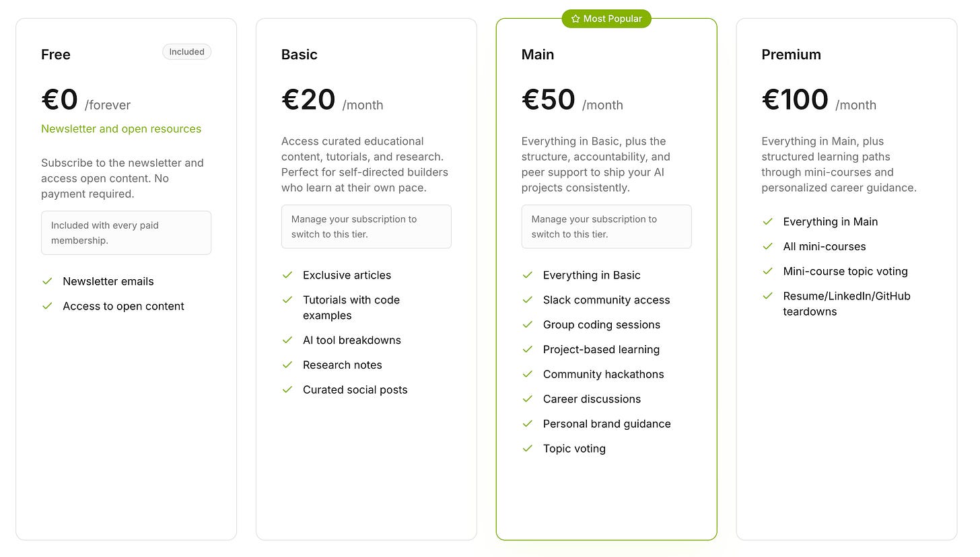Click the Included with every paid membership box
This screenshot has height=557, width=980.
pyautogui.click(x=127, y=233)
